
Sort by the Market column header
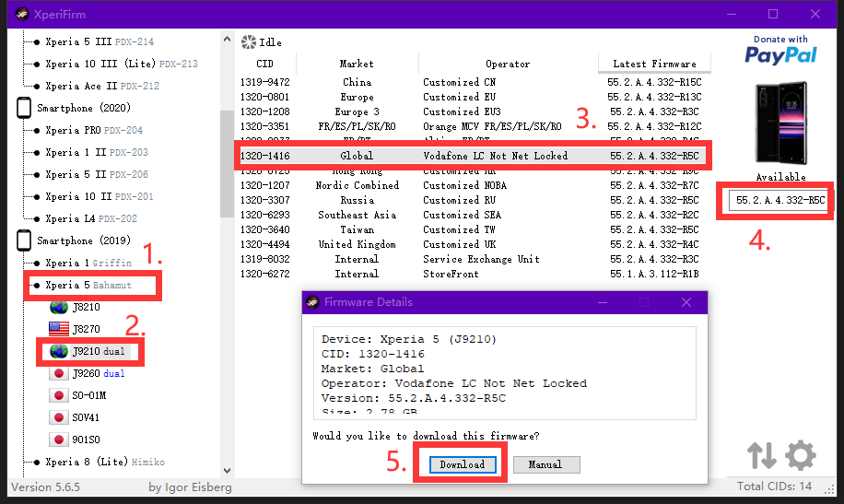tap(357, 64)
